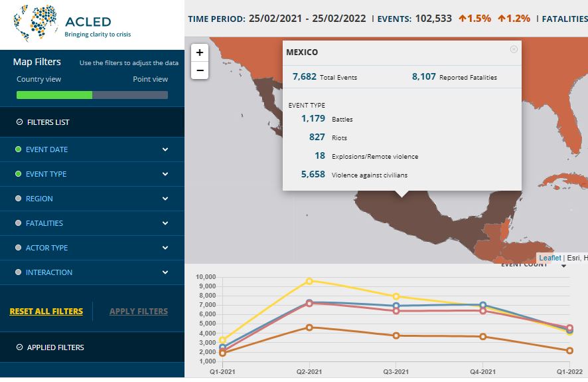The width and height of the screenshot is (588, 382).
Task: Toggle the Event Type filter indicator dot
Action: (x=19, y=174)
